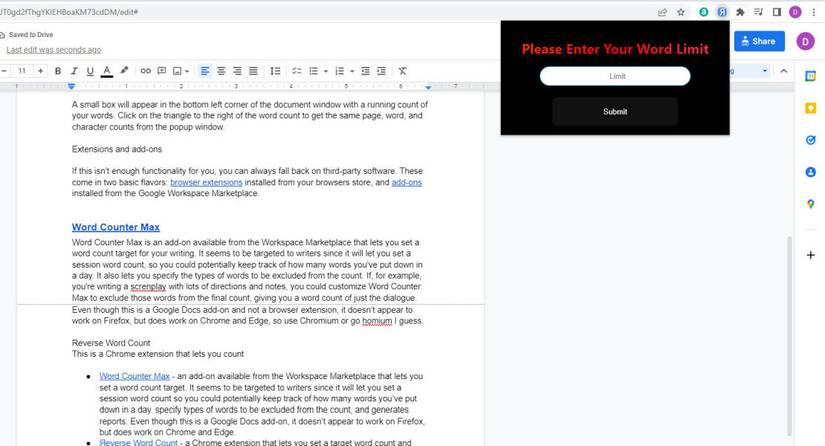Click the right indent marker on the ruler

[428, 87]
